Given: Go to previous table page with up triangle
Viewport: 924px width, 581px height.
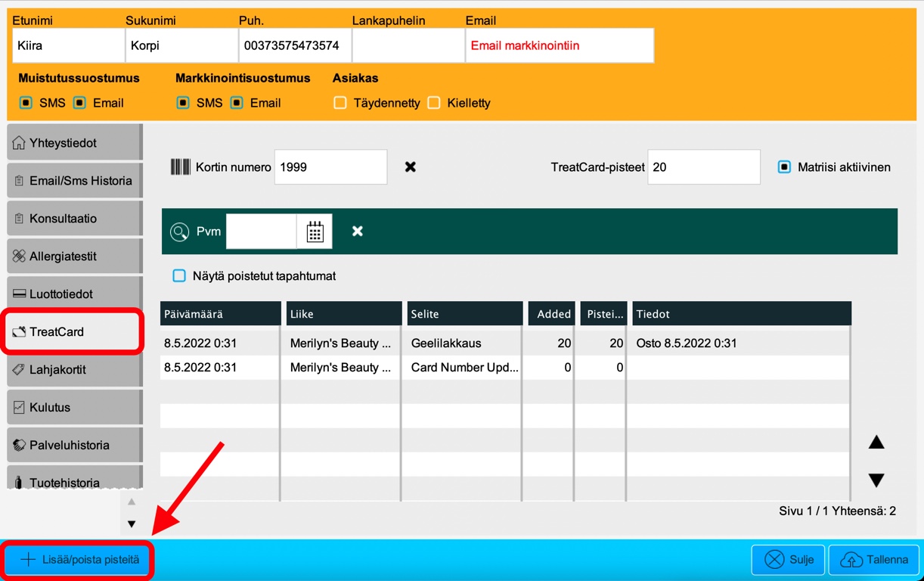Looking at the screenshot, I should [x=876, y=443].
